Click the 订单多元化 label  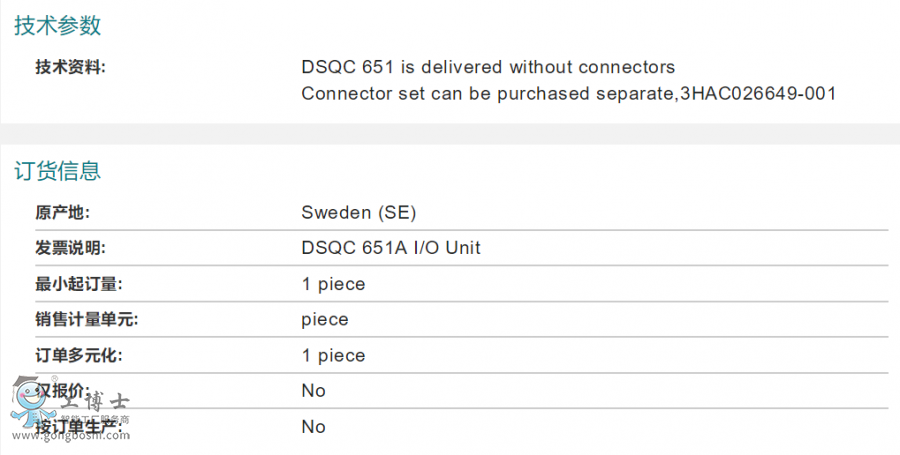tap(78, 356)
